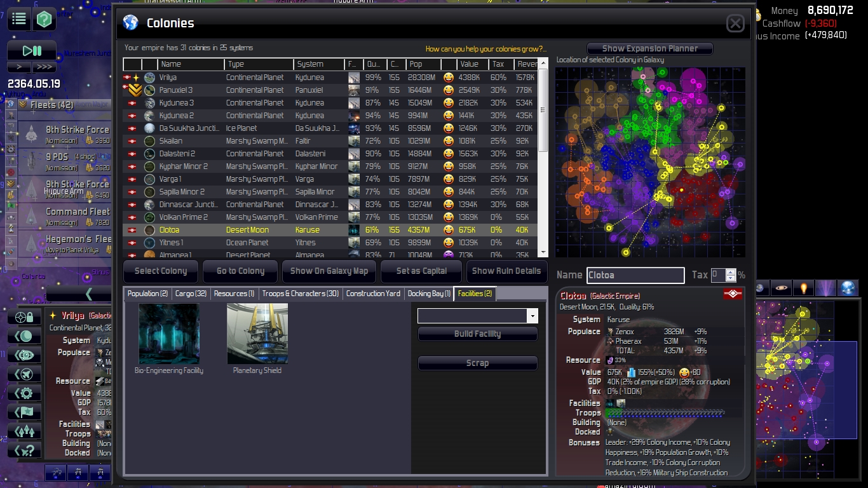Increase game speed with triple arrow

click(44, 67)
